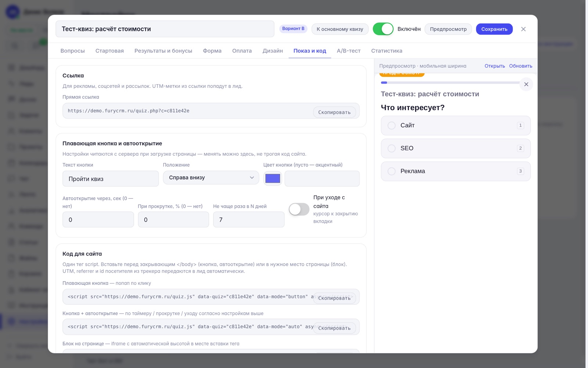Switch to the Вопросы tab
This screenshot has height=368, width=588.
pyautogui.click(x=73, y=51)
